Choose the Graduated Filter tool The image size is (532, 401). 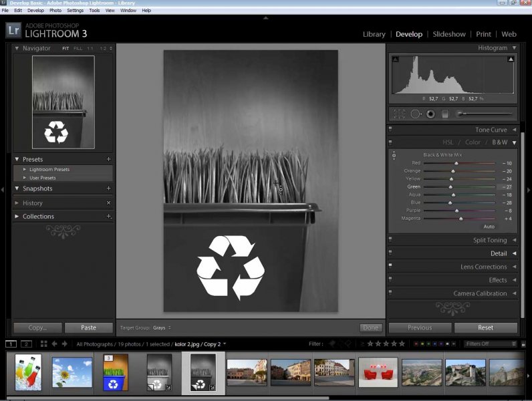coord(445,114)
